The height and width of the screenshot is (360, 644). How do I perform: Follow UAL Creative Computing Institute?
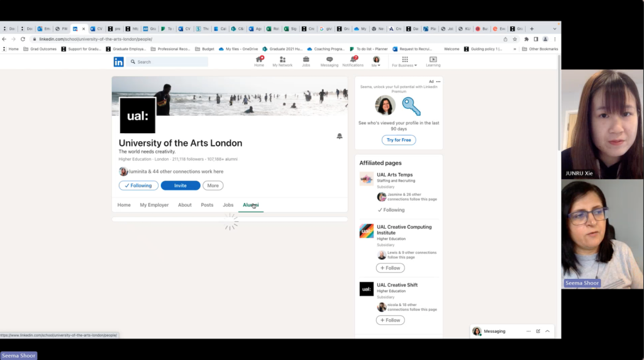(390, 268)
